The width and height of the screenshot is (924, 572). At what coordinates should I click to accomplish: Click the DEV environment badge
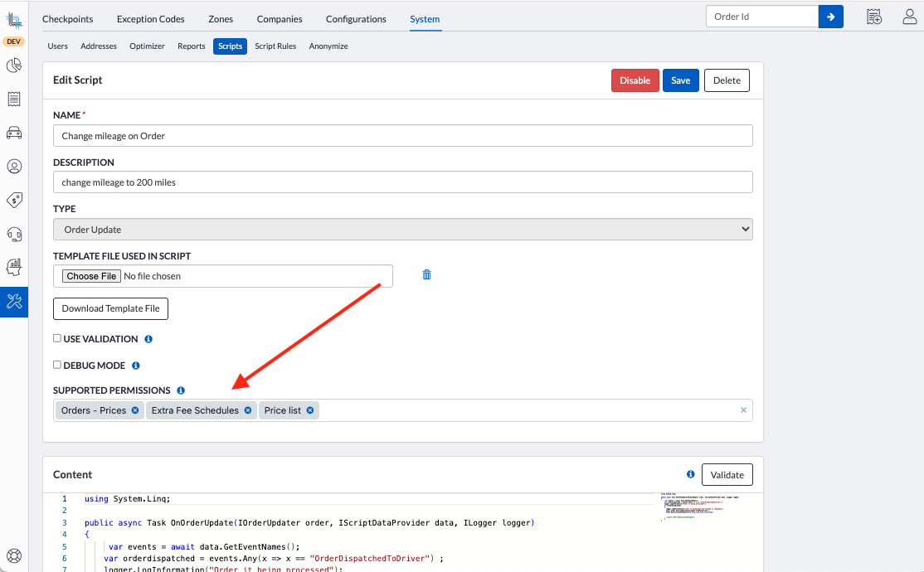[13, 41]
